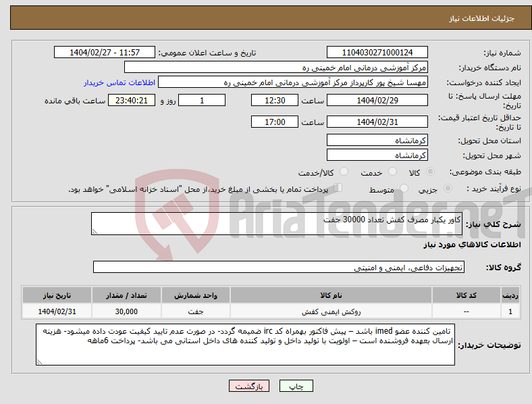Click the row number 1 cell
532x404 pixels.
pyautogui.click(x=510, y=311)
